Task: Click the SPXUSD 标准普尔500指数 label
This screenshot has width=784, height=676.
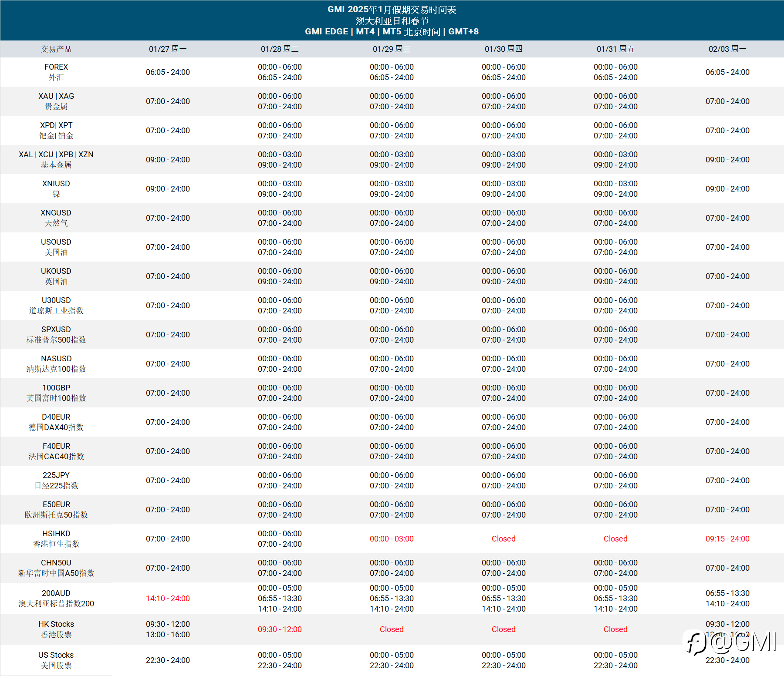Action: pos(56,335)
